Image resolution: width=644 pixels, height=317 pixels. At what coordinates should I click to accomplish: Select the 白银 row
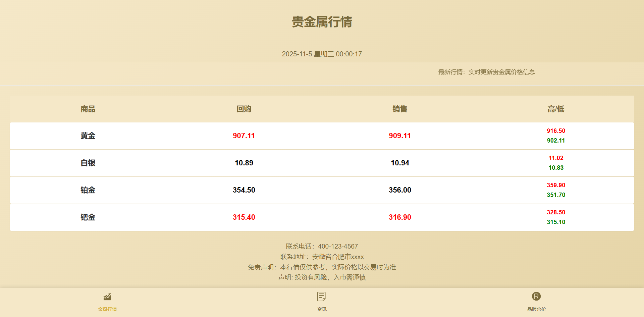pos(88,163)
